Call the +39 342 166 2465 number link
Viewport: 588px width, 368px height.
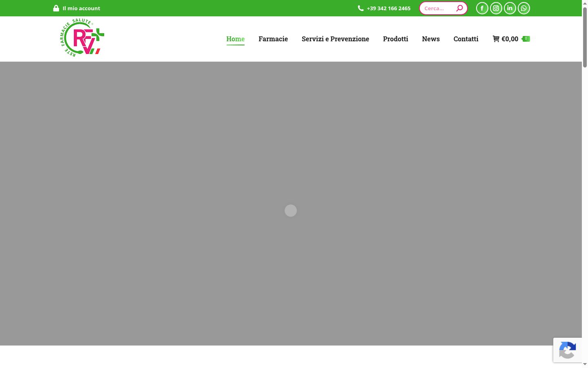[388, 8]
